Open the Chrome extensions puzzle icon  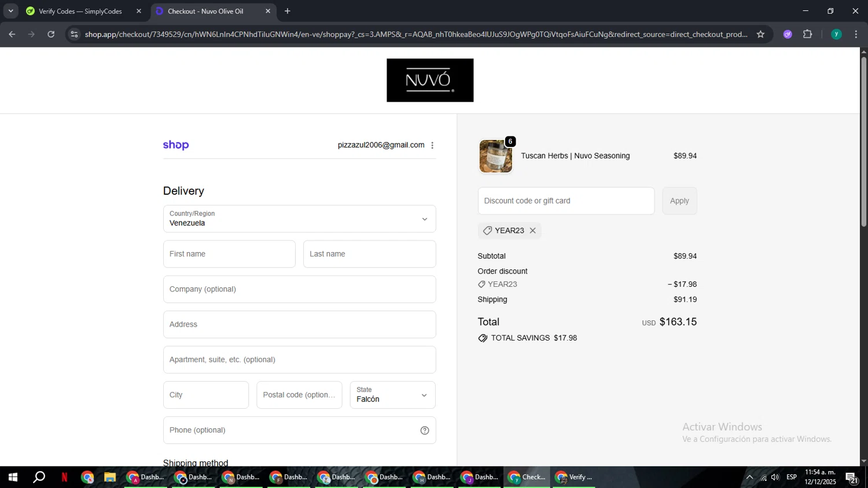(808, 34)
